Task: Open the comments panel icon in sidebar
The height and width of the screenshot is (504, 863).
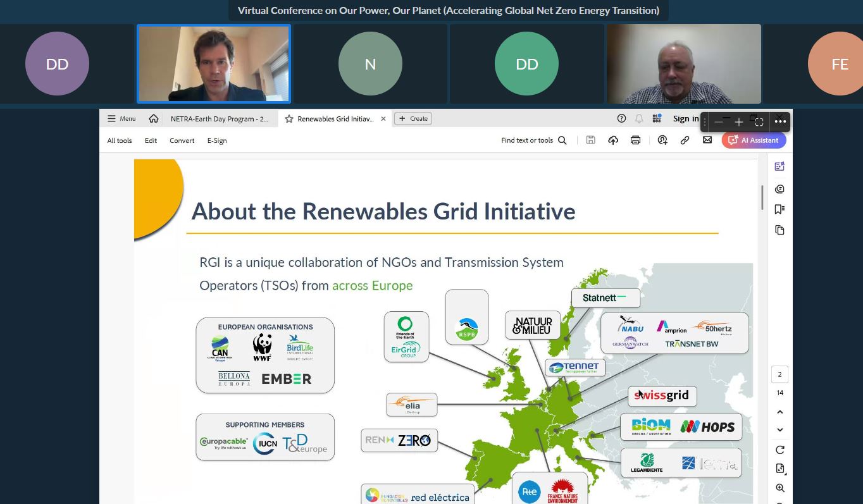Action: click(779, 189)
